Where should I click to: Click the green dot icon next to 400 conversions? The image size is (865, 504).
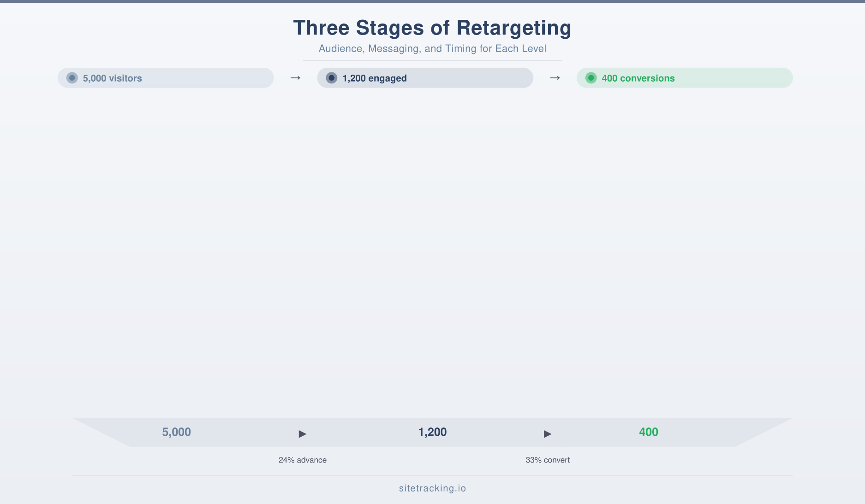[x=591, y=78]
